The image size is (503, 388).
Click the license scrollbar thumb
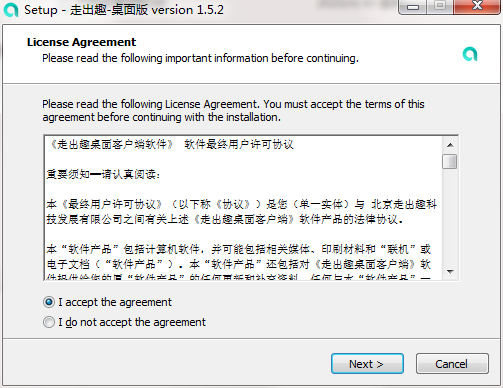450,162
